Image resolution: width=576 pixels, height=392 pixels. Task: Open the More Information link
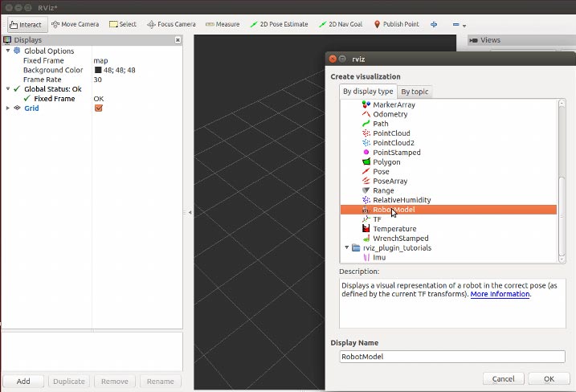pos(500,294)
